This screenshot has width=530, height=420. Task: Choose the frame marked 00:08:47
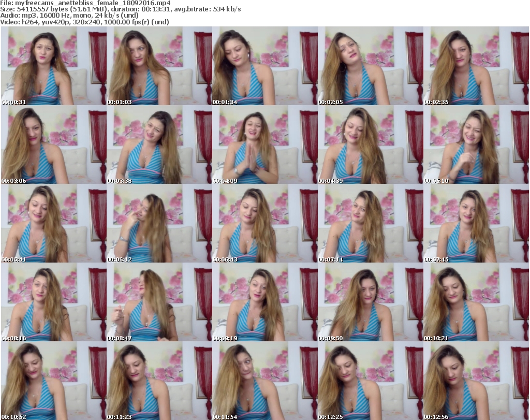pos(159,302)
